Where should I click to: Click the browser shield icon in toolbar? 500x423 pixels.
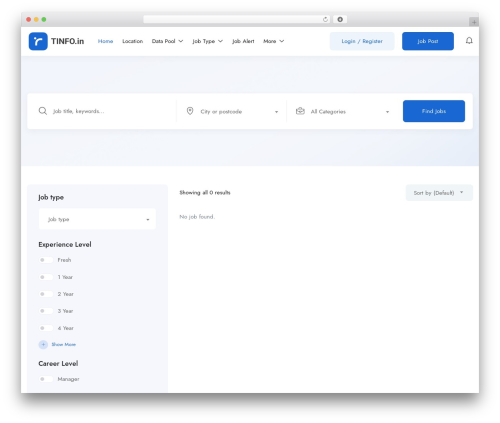(x=340, y=19)
